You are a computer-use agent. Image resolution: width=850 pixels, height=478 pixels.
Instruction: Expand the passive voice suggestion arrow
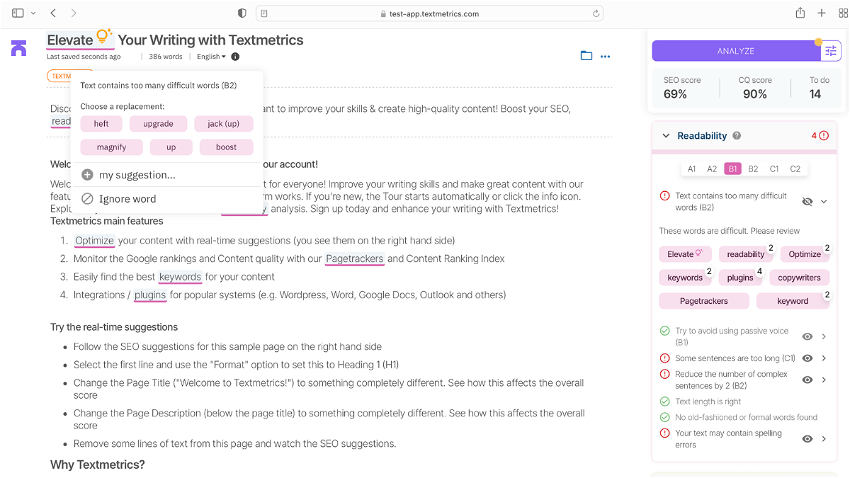tap(823, 337)
